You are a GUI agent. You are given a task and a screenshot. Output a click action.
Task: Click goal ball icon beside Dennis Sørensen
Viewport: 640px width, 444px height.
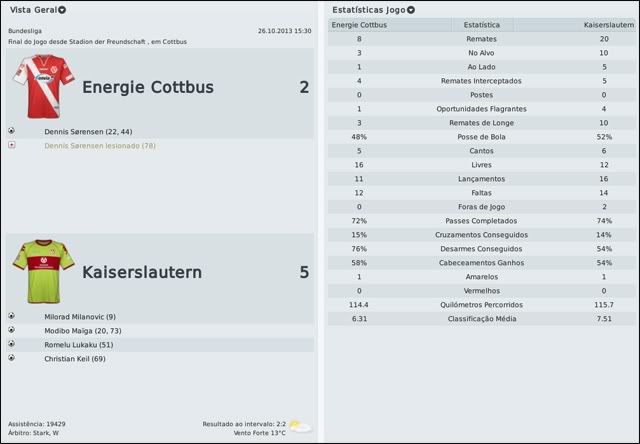click(x=11, y=131)
